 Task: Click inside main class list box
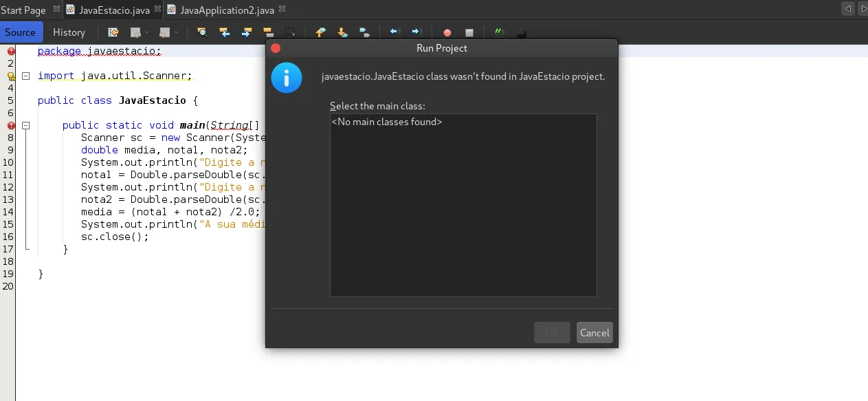(463, 205)
